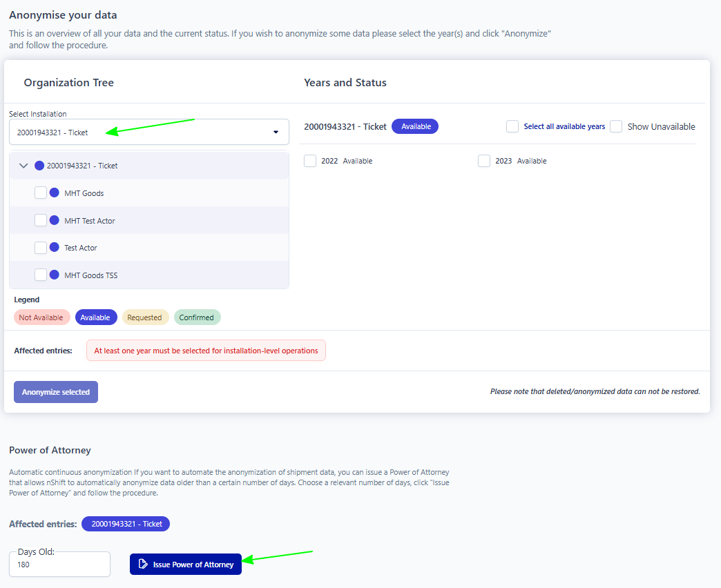Collapse the 20001943321 - Ticket tree node

point(23,166)
